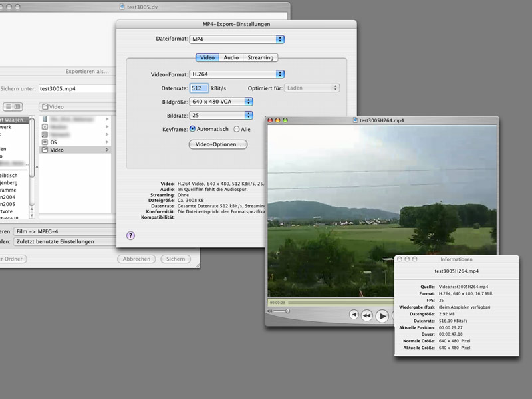
Task: Click the Video-Optionen... button
Action: coord(218,144)
